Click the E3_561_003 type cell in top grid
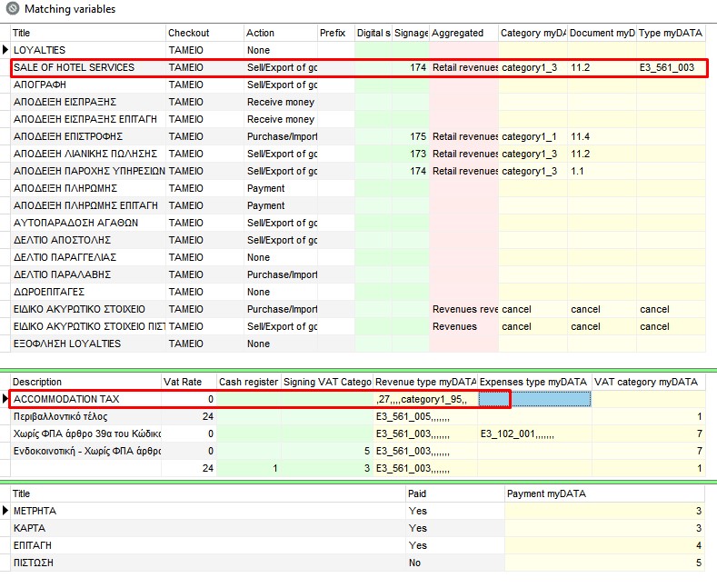 pos(671,67)
